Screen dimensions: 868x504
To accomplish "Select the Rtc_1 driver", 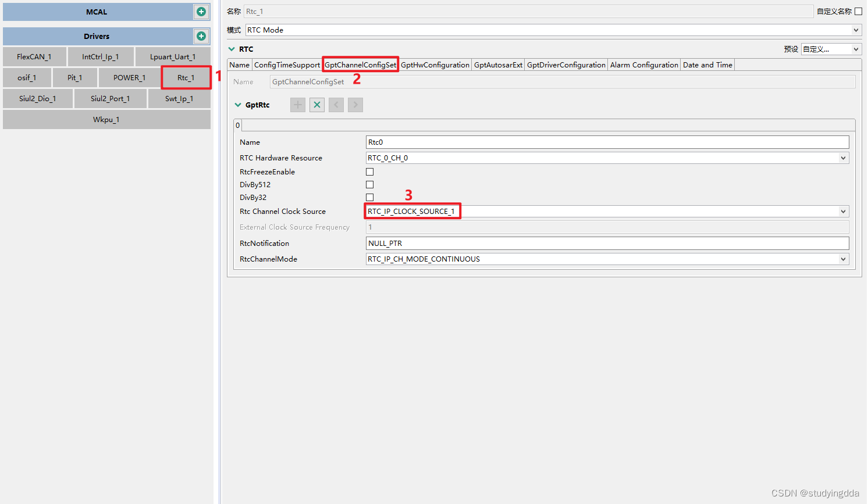I will pyautogui.click(x=186, y=78).
